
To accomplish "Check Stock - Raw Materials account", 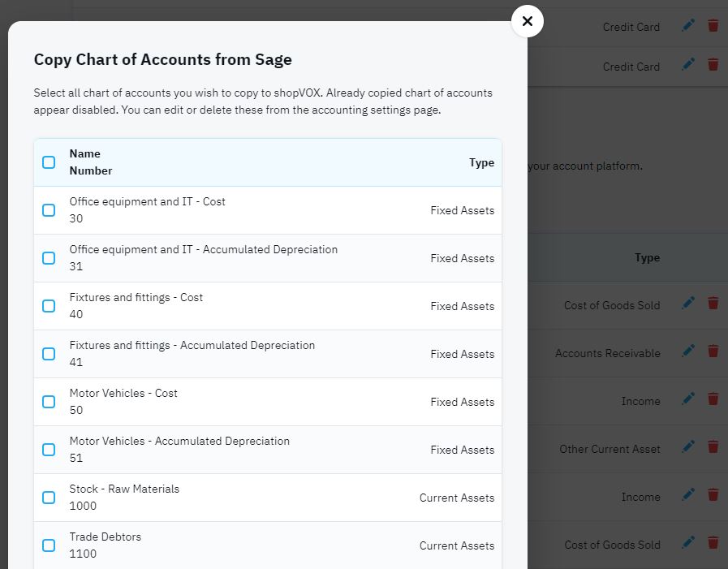I will (x=49, y=497).
